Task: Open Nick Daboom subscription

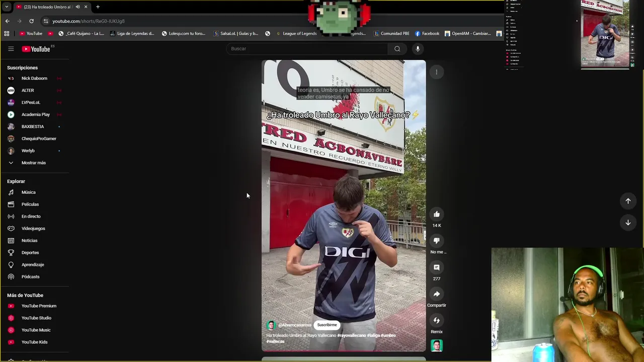Action: pyautogui.click(x=34, y=78)
